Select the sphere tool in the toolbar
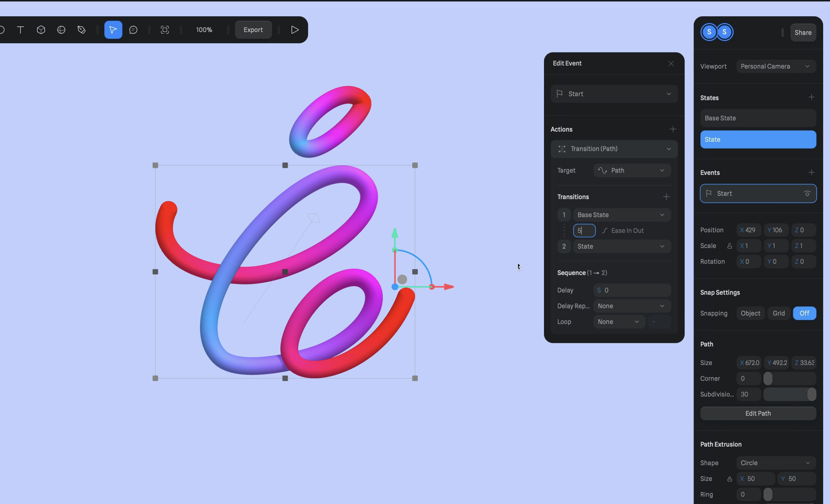Viewport: 830px width, 504px height. click(61, 30)
